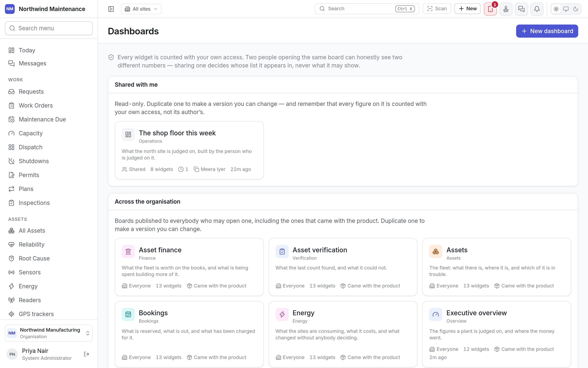Open the Readers page
Viewport: 588px width, 368px height.
point(49,300)
